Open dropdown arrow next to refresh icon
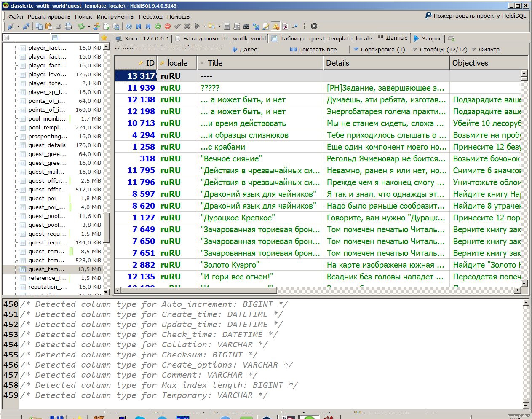This screenshot has height=419, width=532. pos(89,26)
